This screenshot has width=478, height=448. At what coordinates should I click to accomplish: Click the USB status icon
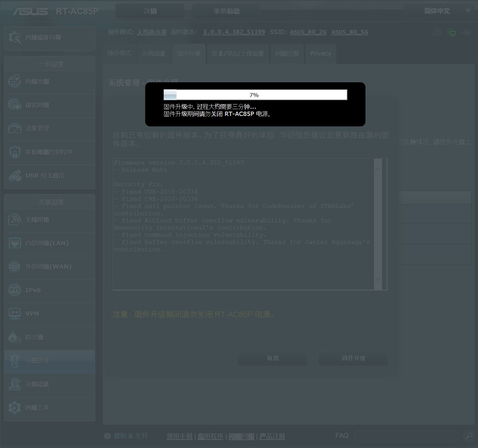click(x=466, y=32)
